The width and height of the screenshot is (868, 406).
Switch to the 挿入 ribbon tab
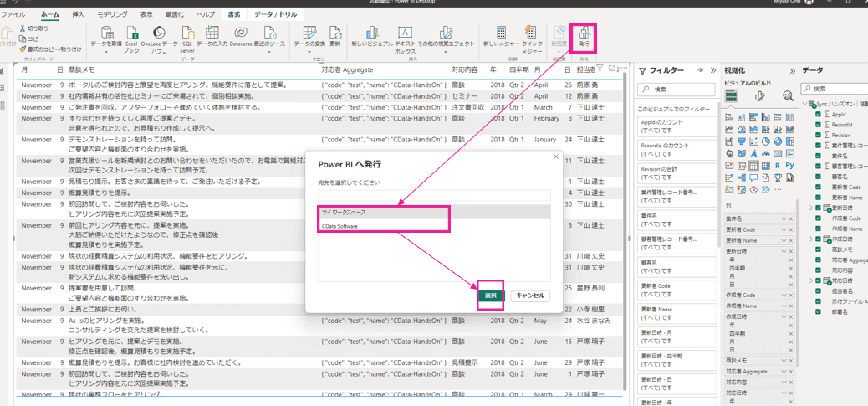point(79,14)
